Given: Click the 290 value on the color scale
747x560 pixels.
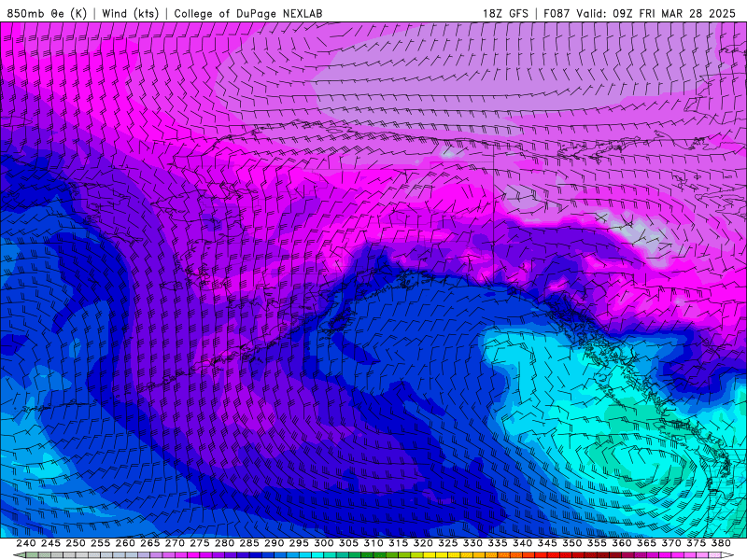Looking at the screenshot, I should click(274, 543).
